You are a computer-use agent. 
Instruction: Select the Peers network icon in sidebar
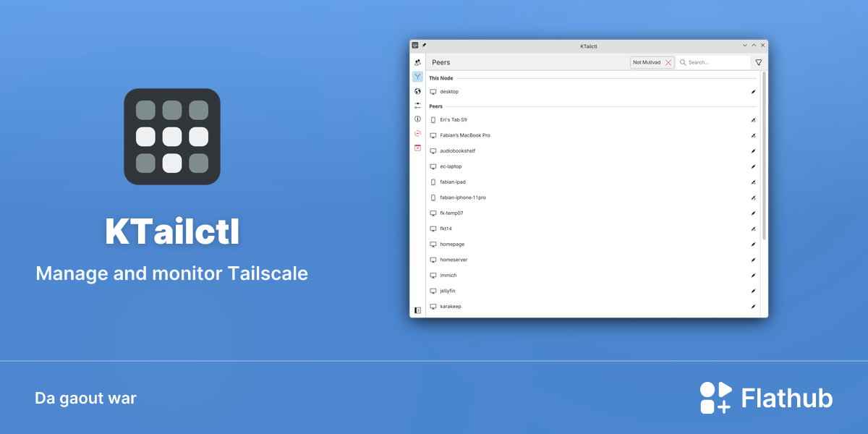417,77
